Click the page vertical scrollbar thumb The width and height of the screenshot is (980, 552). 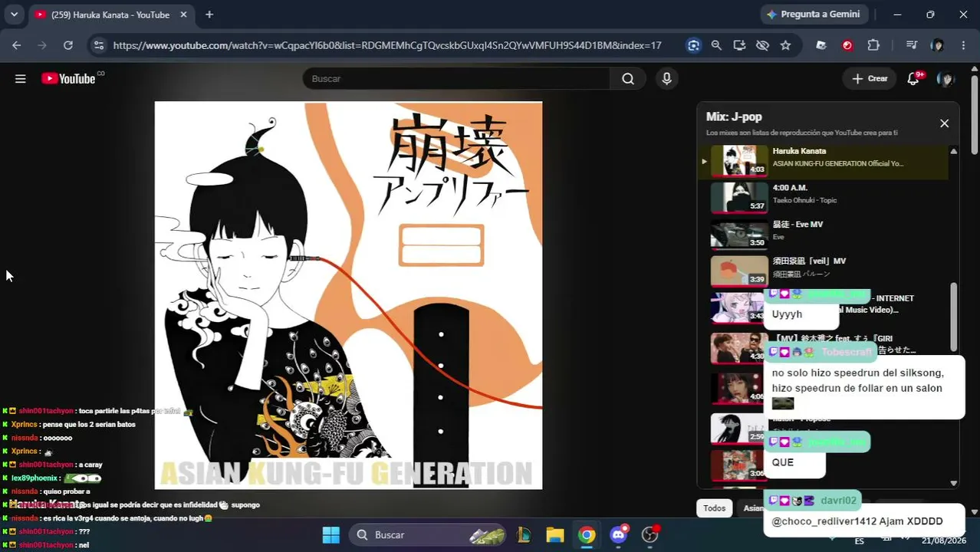[975, 115]
